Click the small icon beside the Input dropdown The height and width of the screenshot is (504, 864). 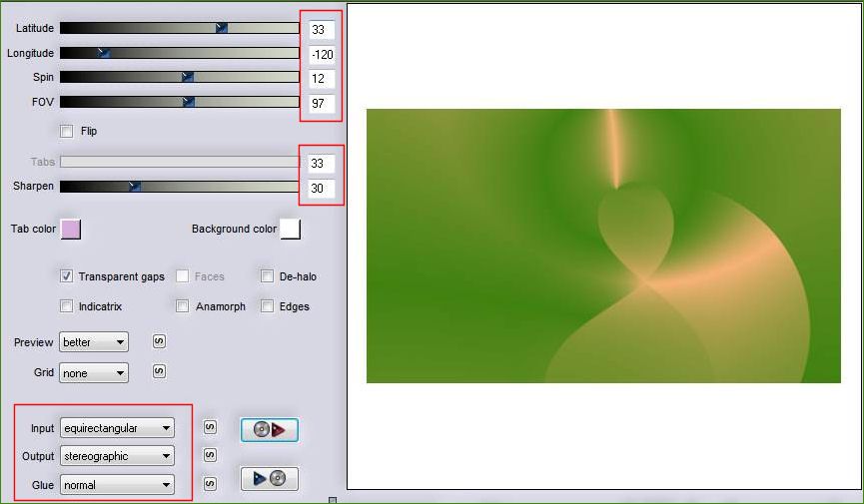(x=210, y=428)
